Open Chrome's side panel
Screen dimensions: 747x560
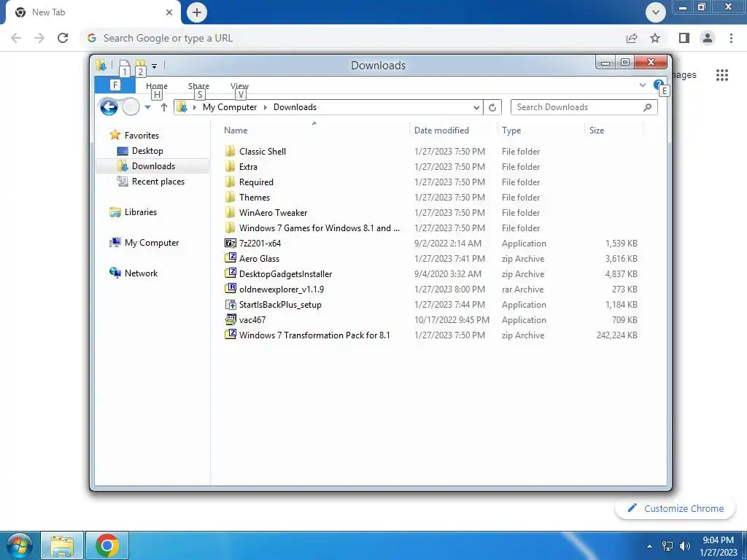point(684,38)
